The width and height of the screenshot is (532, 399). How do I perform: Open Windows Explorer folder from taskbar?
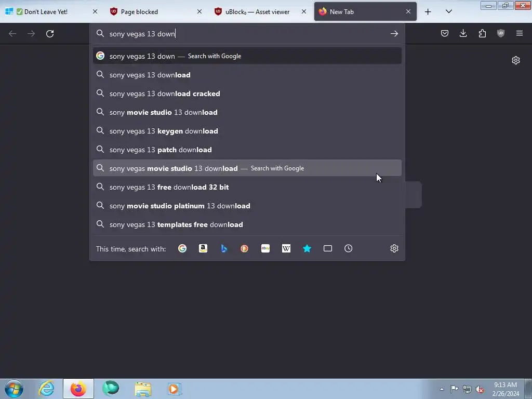point(143,389)
